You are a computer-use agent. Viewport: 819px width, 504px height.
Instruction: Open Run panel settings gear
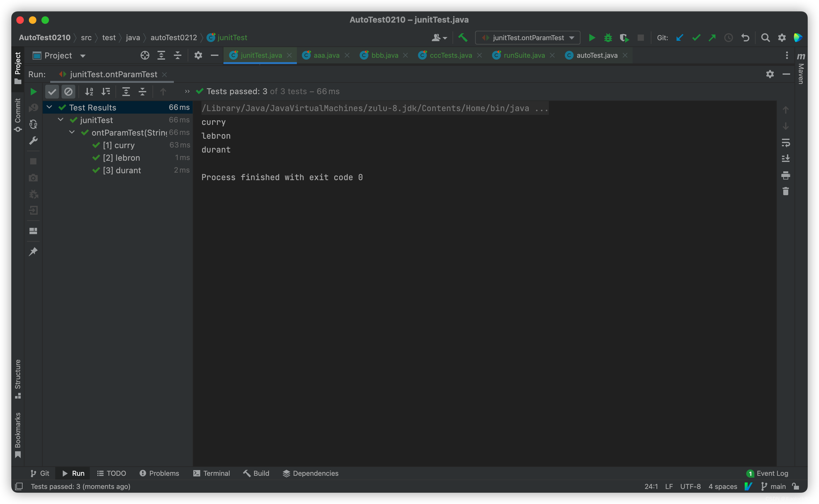pyautogui.click(x=770, y=74)
